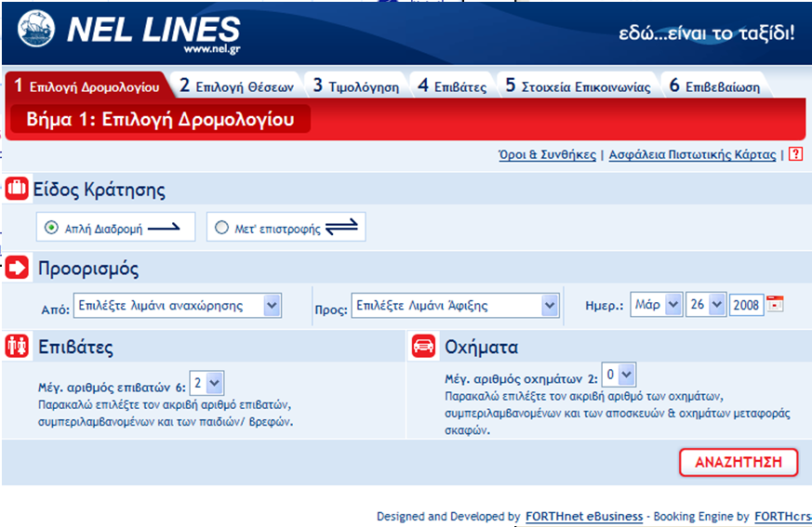Click the car icon beside Οχήματα
The image size is (812, 527).
click(x=423, y=346)
